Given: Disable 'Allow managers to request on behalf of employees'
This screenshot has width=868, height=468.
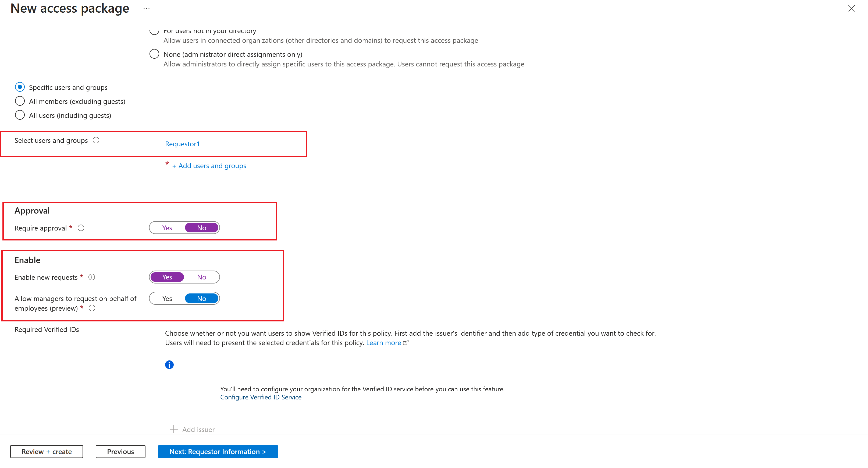Looking at the screenshot, I should pyautogui.click(x=201, y=298).
